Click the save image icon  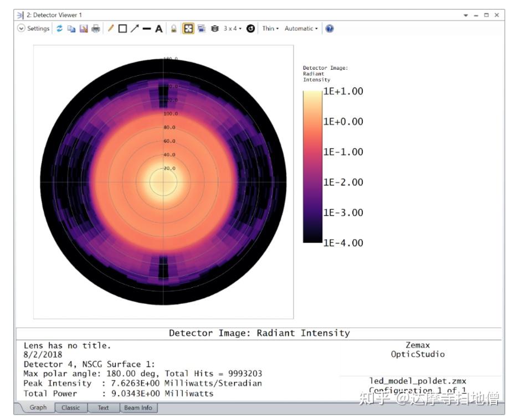84,29
